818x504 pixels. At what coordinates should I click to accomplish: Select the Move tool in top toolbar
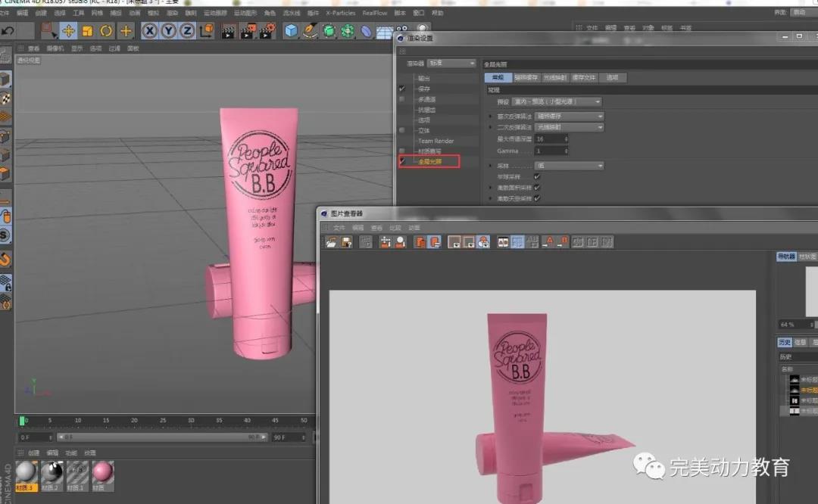[x=68, y=31]
